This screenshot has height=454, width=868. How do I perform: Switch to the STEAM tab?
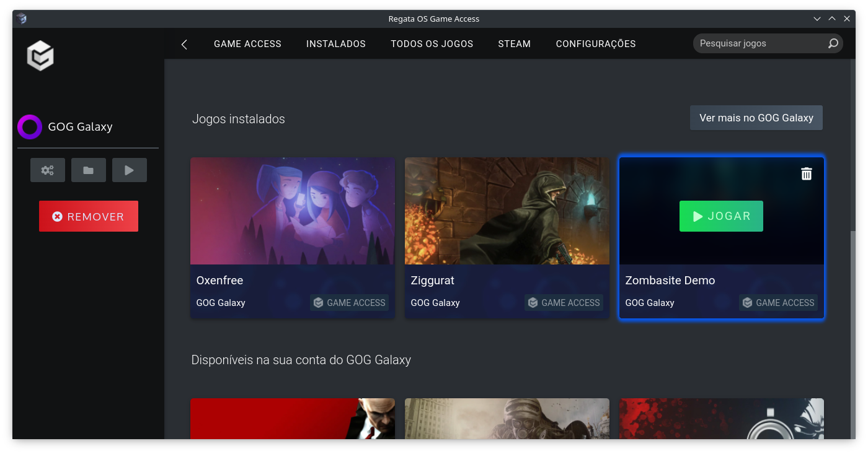tap(515, 44)
